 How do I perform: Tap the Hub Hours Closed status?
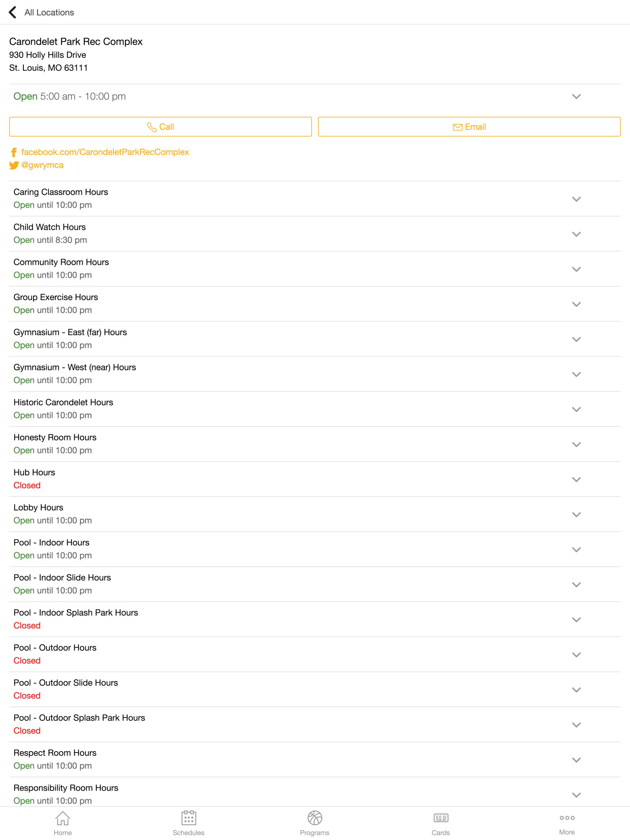tap(27, 485)
